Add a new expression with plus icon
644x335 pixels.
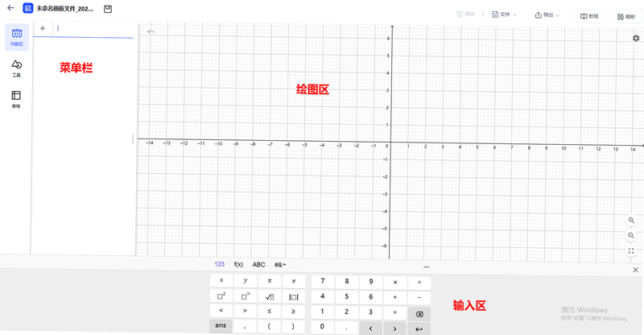pyautogui.click(x=43, y=28)
